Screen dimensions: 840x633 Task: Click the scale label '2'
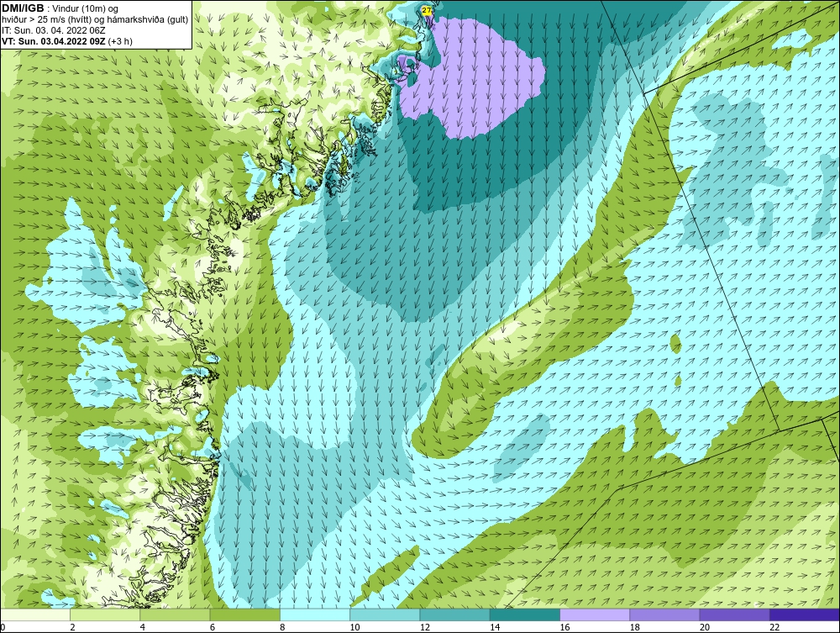pos(72,627)
